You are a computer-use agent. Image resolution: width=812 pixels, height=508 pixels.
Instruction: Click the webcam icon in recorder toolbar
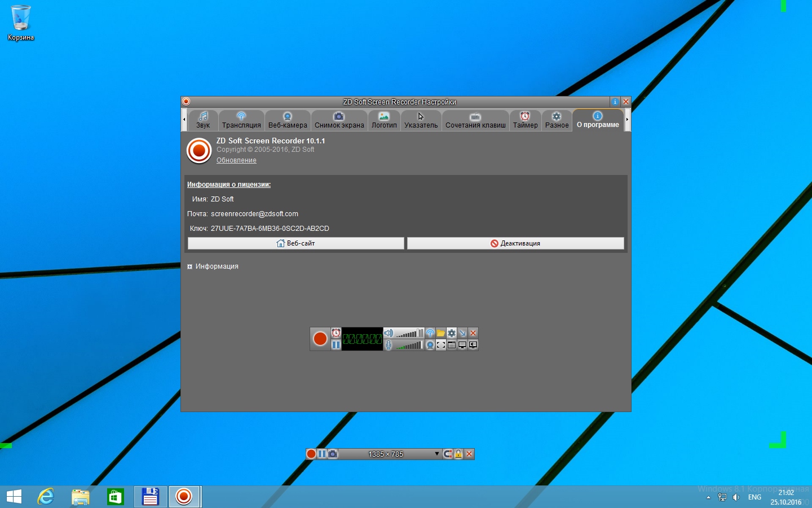(430, 345)
